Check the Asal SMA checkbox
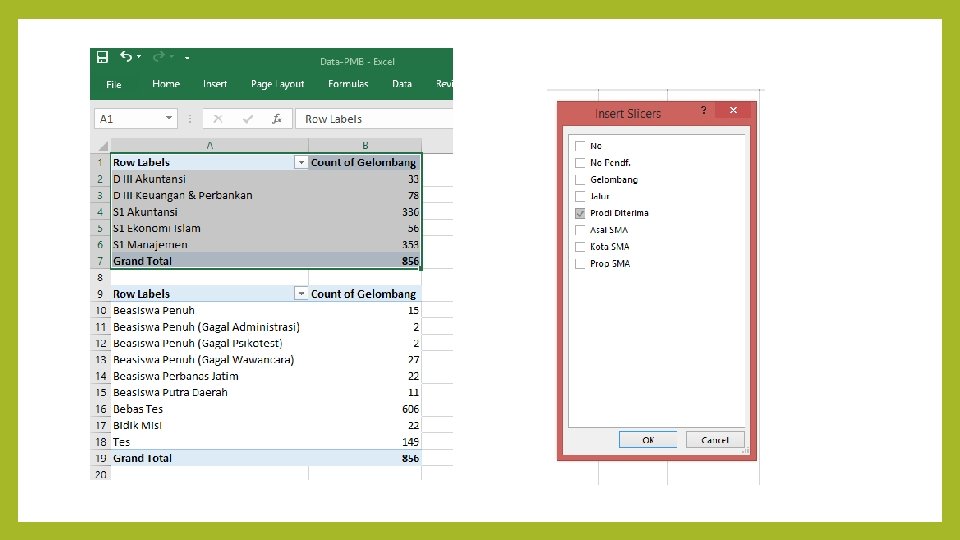 click(580, 230)
